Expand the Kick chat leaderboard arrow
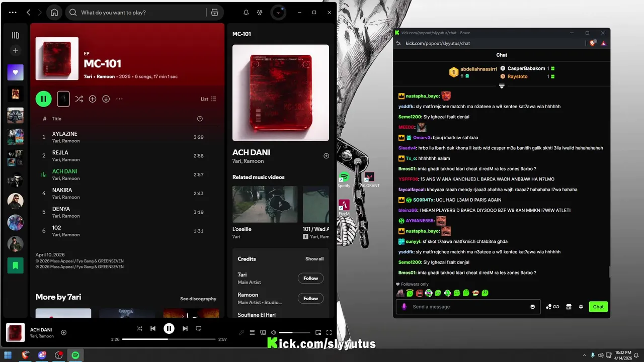The width and height of the screenshot is (644, 362). click(x=502, y=86)
